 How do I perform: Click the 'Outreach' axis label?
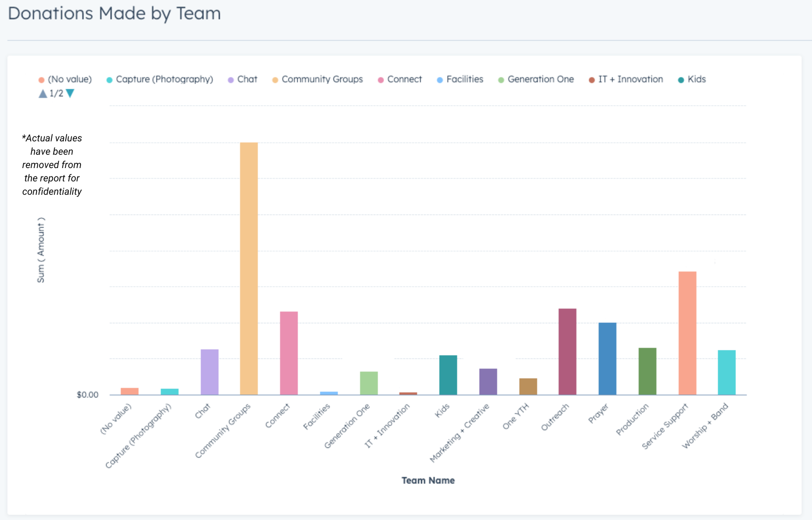(x=555, y=417)
